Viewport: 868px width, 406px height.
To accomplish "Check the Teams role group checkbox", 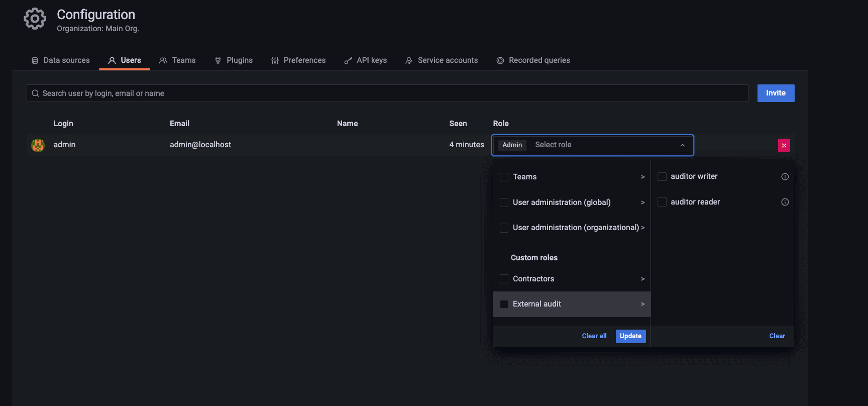I will pos(504,177).
